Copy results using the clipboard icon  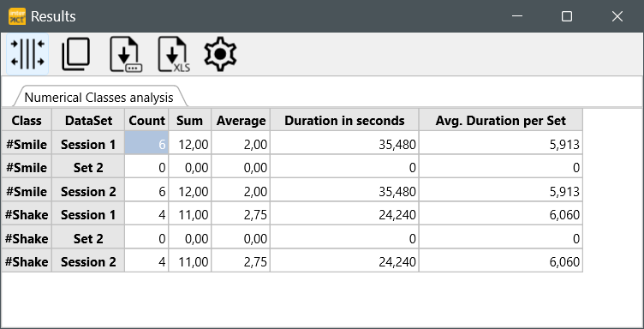pos(76,54)
